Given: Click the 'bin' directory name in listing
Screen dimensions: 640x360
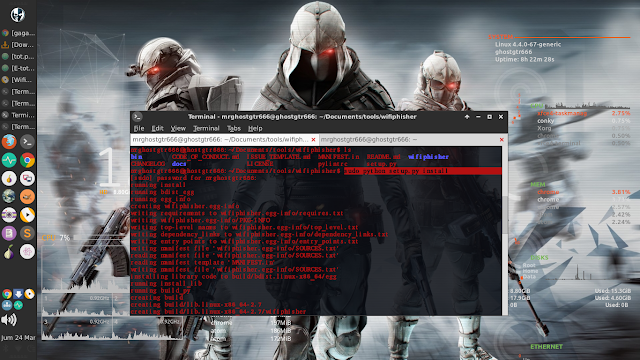Looking at the screenshot, I should pos(137,157).
